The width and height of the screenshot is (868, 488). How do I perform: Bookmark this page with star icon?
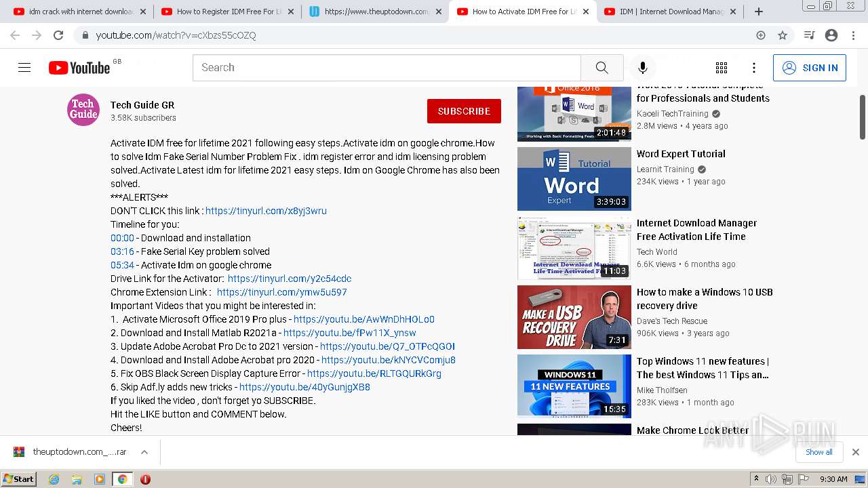pyautogui.click(x=783, y=35)
